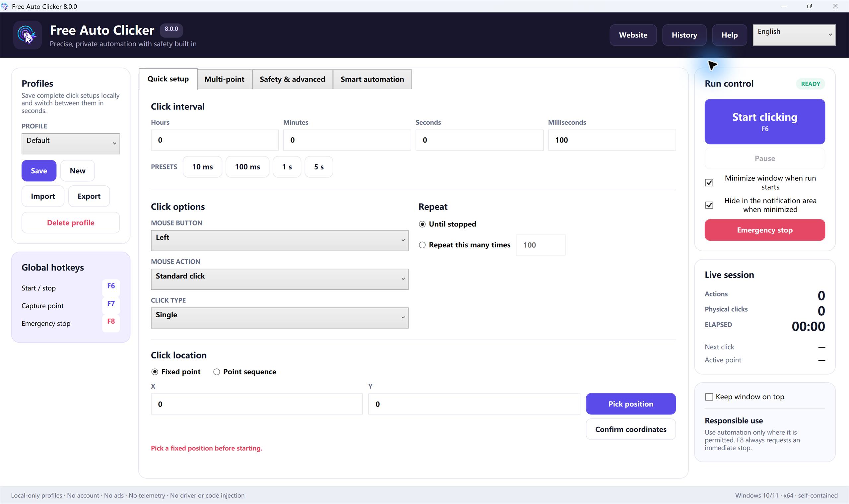Image resolution: width=849 pixels, height=504 pixels.
Task: Open the Default profile dropdown
Action: click(x=71, y=144)
